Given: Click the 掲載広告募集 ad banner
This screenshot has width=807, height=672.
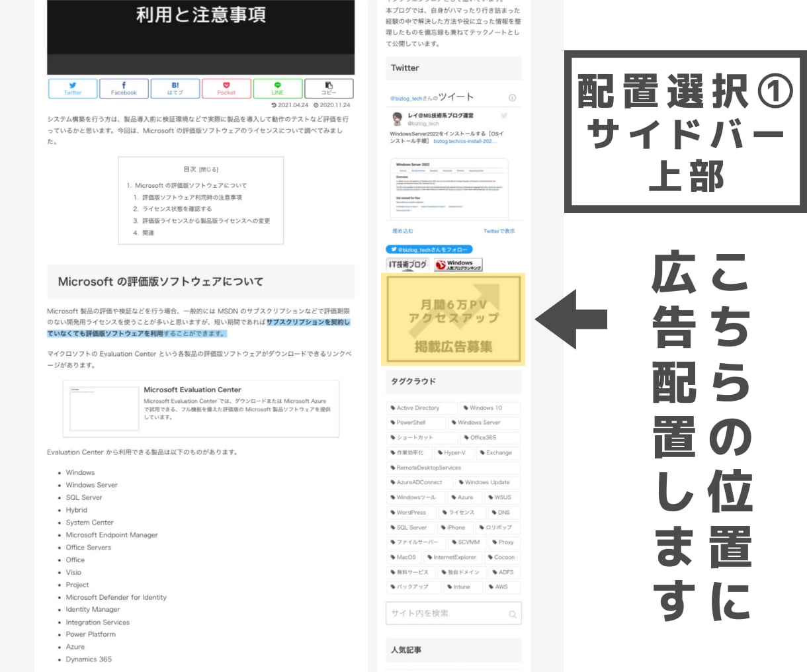Looking at the screenshot, I should (453, 319).
